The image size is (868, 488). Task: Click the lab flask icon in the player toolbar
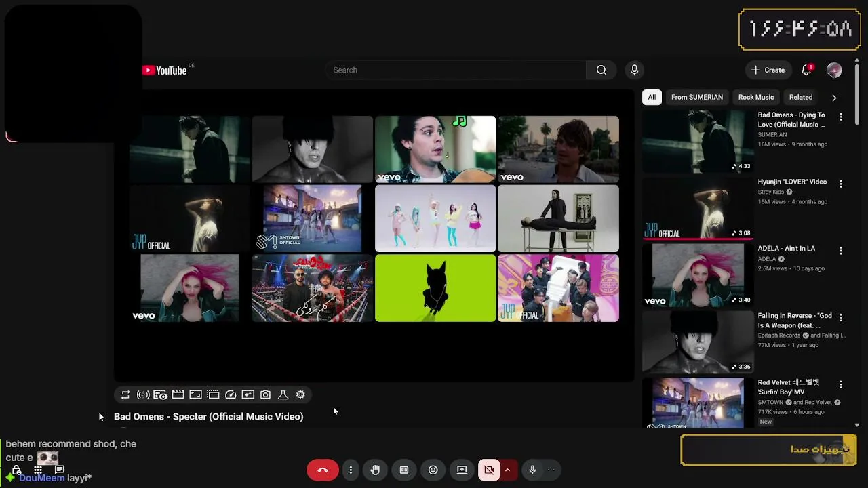pos(283,394)
